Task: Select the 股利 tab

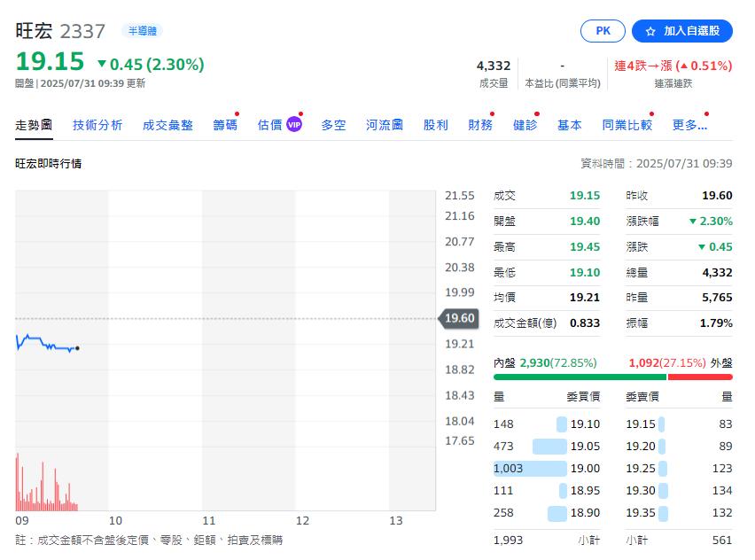Action: pos(436,125)
